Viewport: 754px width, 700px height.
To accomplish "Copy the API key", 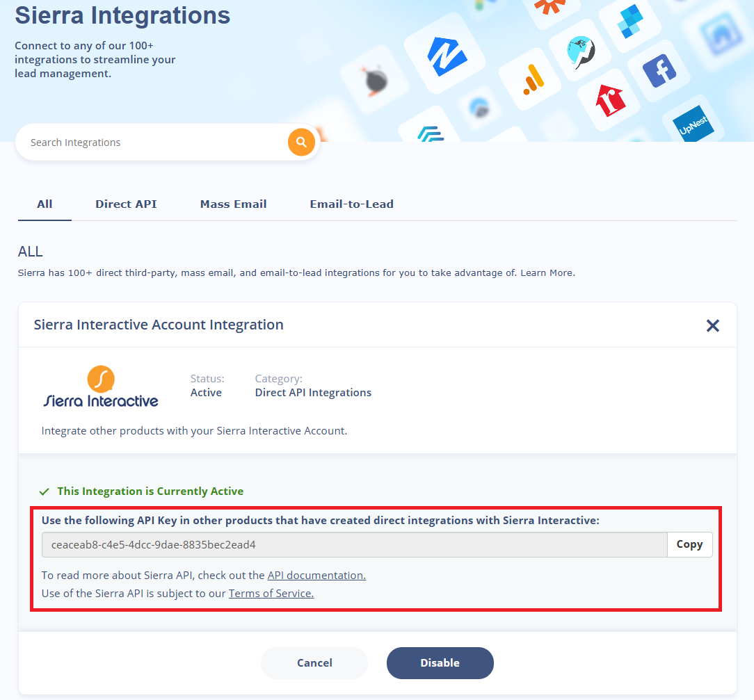I will pos(689,545).
